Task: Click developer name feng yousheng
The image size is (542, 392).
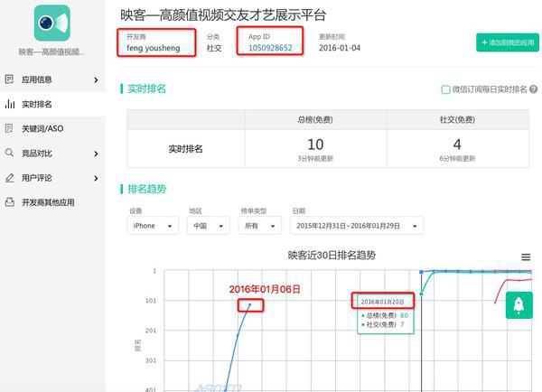Action: tap(154, 48)
